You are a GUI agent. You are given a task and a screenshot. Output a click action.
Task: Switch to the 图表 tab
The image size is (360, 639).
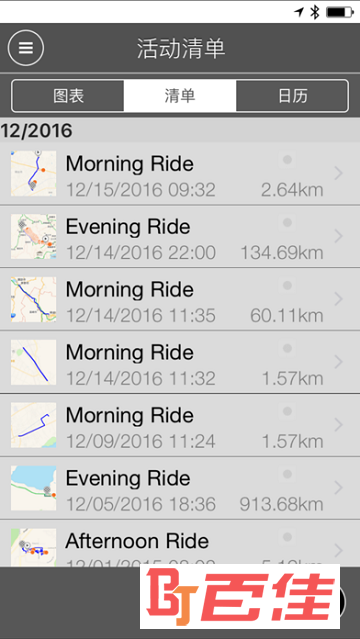point(68,96)
